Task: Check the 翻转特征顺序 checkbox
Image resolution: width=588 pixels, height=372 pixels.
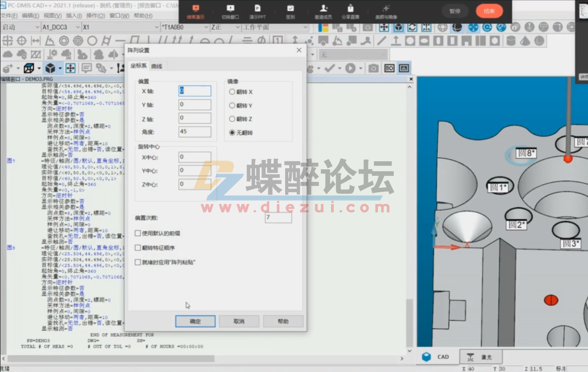Action: 138,247
